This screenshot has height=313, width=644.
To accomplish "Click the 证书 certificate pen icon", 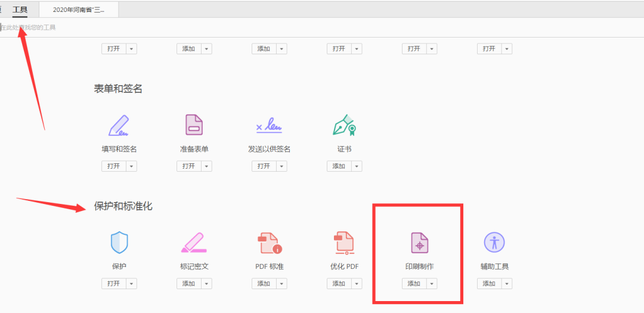I will tap(344, 125).
